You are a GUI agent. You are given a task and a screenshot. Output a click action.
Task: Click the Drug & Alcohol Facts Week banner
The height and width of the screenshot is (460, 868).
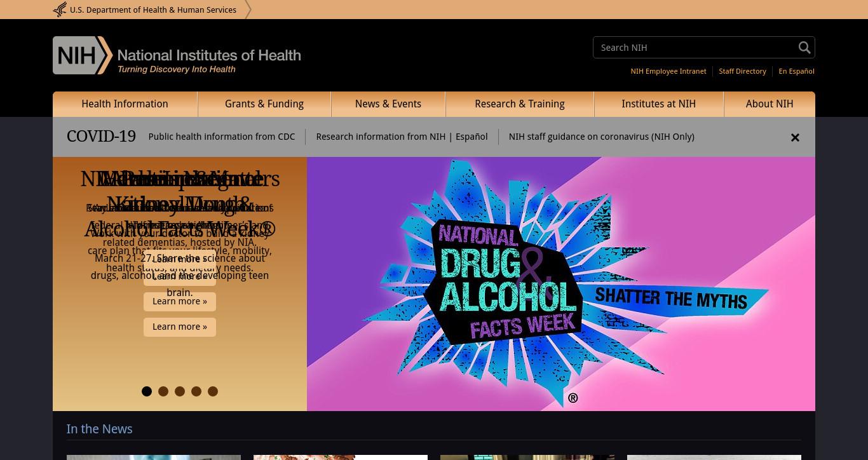(561, 284)
